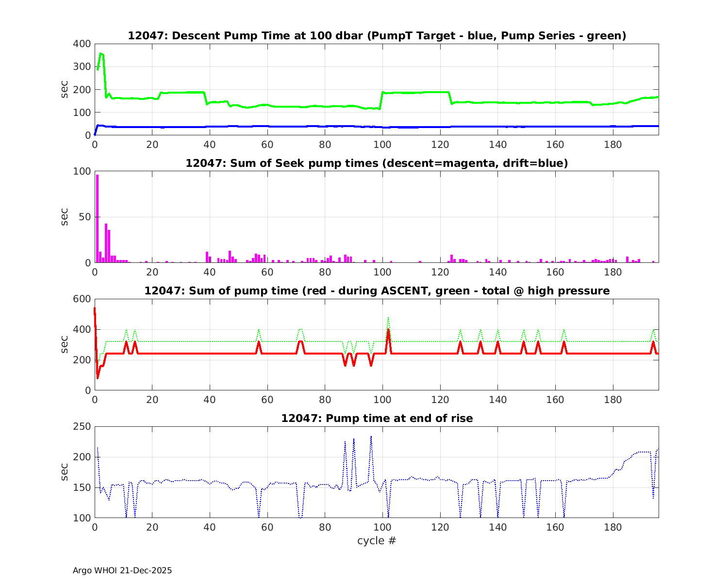The width and height of the screenshot is (728, 582).
Task: Click the x-axis tick 100 beneath the top plot
Action: [382, 145]
